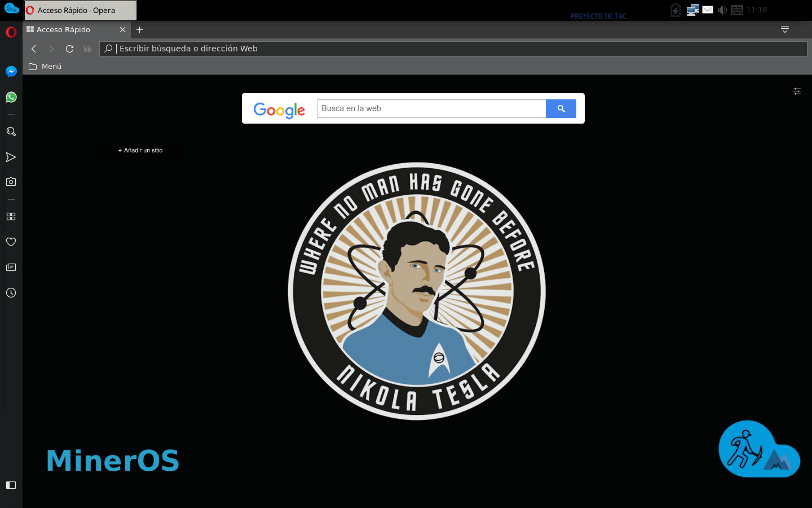The height and width of the screenshot is (508, 812).
Task: Open the Opera main menu logo
Action: [x=11, y=32]
